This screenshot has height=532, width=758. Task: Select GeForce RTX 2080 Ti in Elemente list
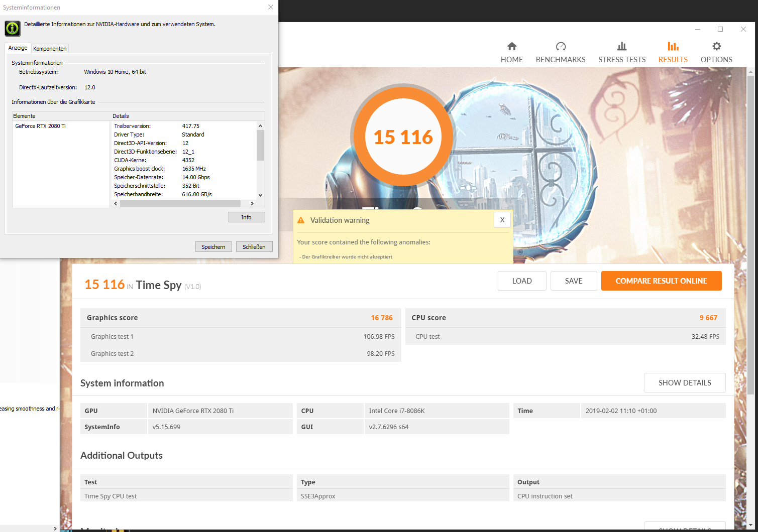pyautogui.click(x=40, y=126)
